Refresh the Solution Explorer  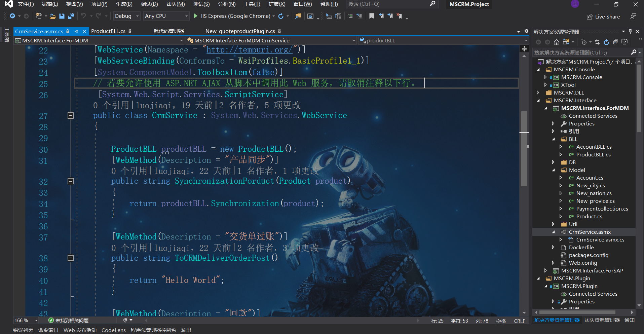click(606, 42)
